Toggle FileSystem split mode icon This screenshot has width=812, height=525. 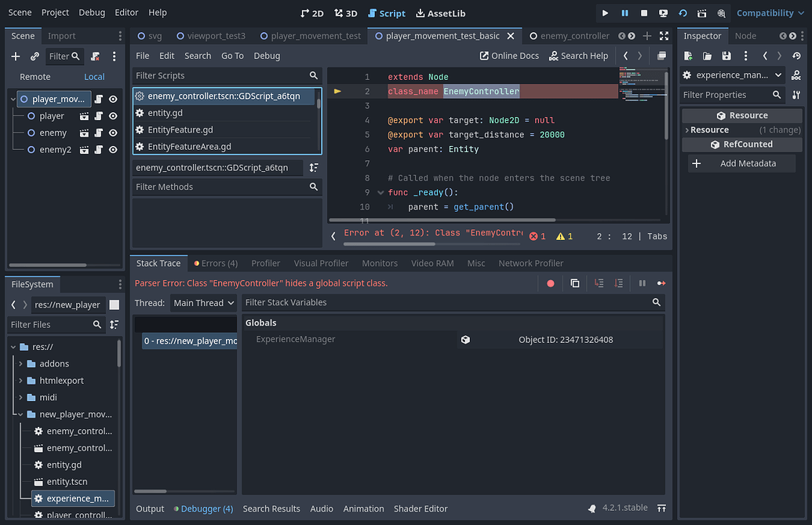click(x=115, y=305)
